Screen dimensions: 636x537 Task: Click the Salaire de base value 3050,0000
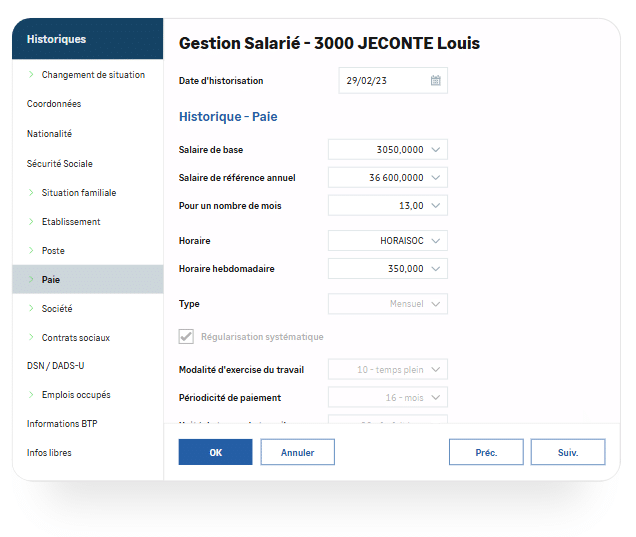[400, 150]
